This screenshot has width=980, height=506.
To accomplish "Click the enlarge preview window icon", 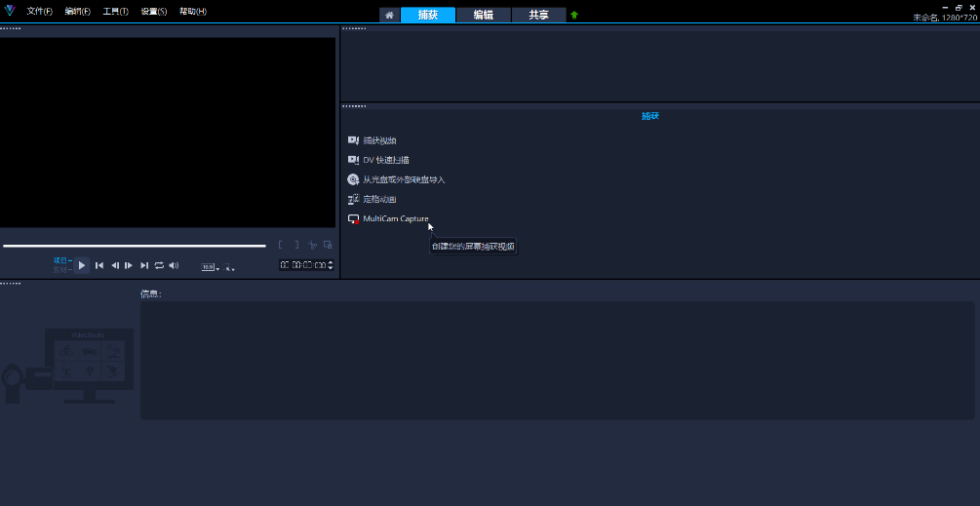I will (x=328, y=245).
